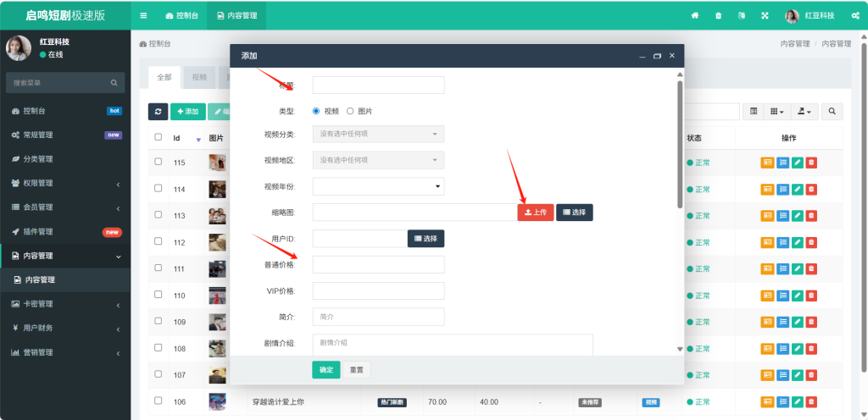Click the green 确定 confirm button
Image resolution: width=868 pixels, height=420 pixels.
[326, 370]
